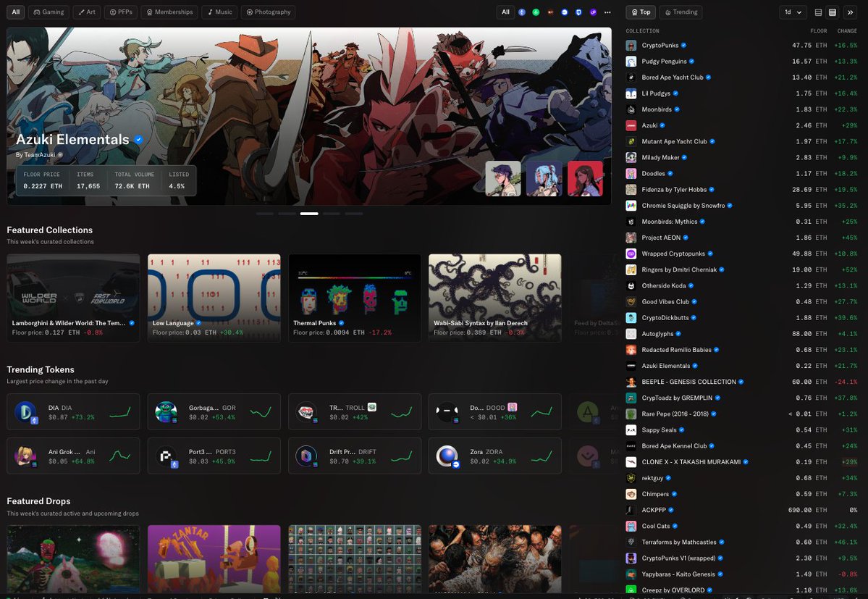Open the Low Language collection card
The width and height of the screenshot is (868, 599).
[214, 298]
